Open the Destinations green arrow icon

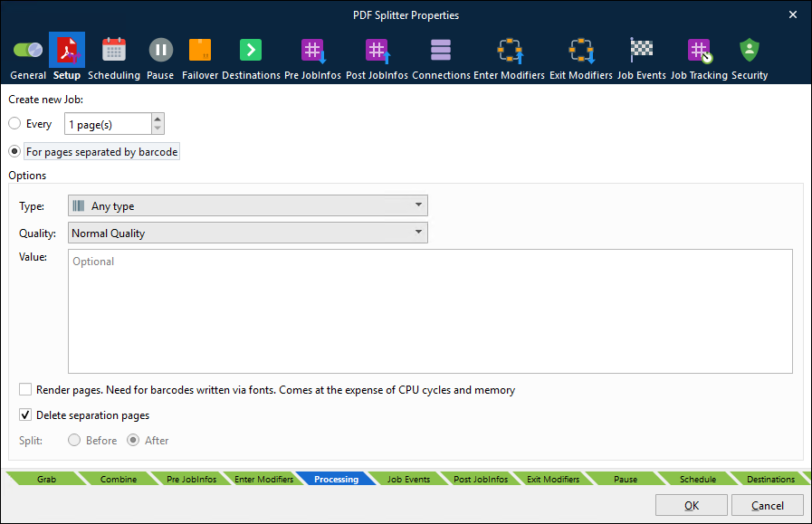pyautogui.click(x=251, y=50)
